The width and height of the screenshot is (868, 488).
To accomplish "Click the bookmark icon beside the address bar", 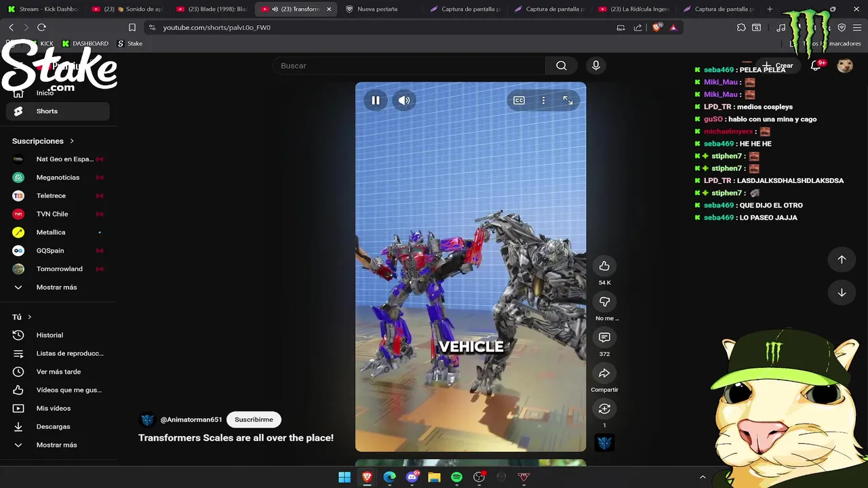I will click(132, 27).
